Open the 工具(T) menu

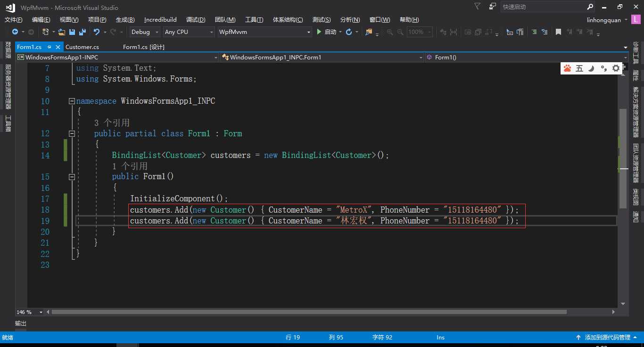coord(254,20)
